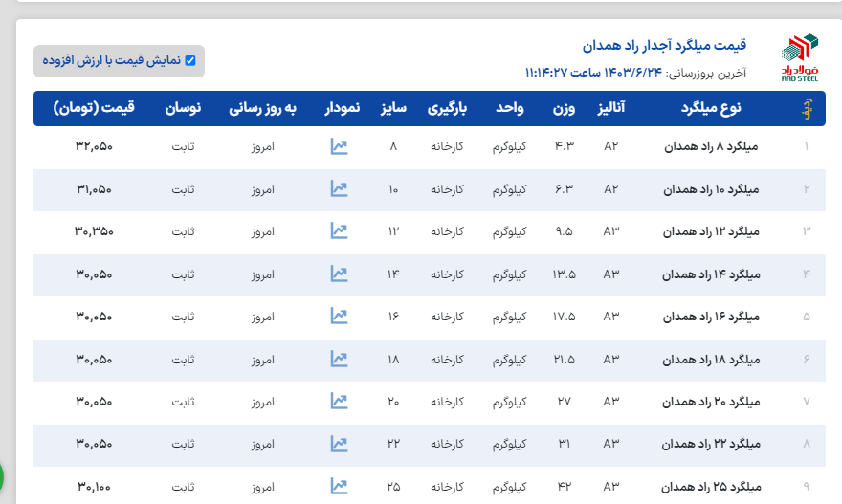The width and height of the screenshot is (842, 504).
Task: Open chart icon for میلگرد 10 راد همدان
Action: tap(338, 188)
